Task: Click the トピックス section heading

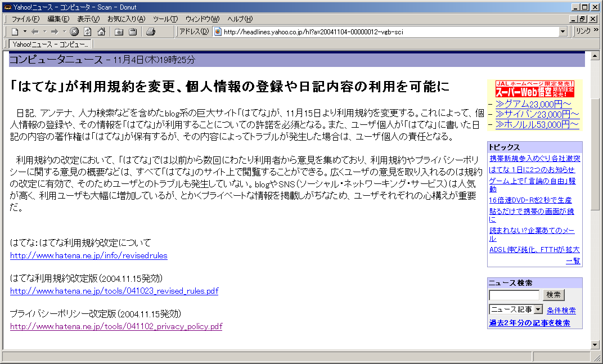Action: (504, 147)
